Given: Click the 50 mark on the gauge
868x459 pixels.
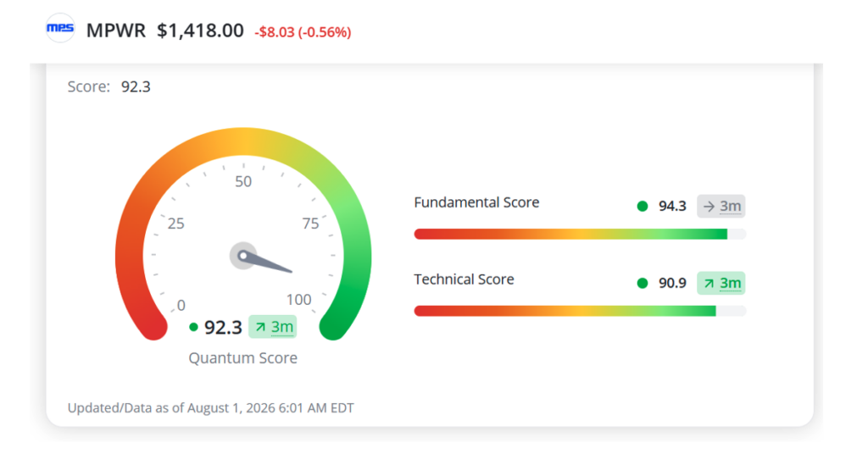Looking at the screenshot, I should [243, 181].
